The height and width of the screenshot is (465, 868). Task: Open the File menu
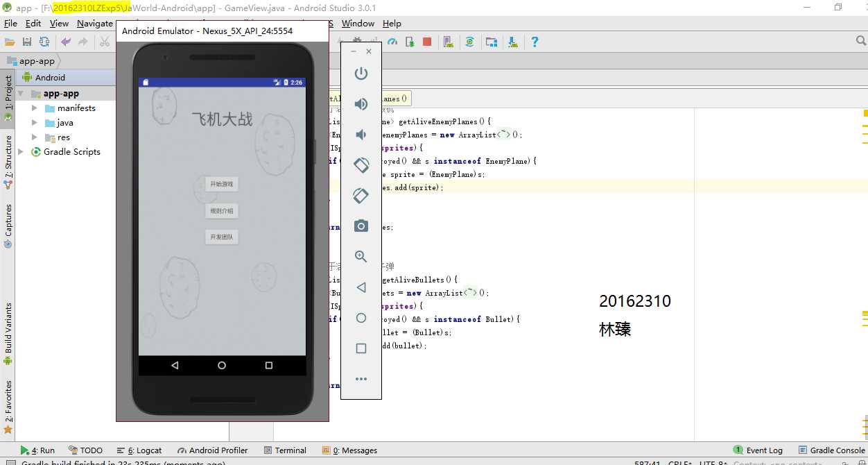(10, 24)
